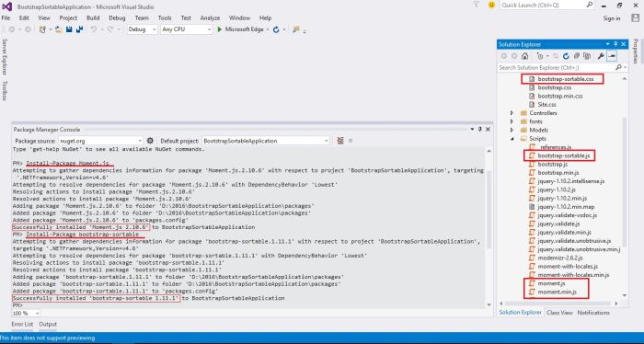Open the Properties side tab

(636, 51)
